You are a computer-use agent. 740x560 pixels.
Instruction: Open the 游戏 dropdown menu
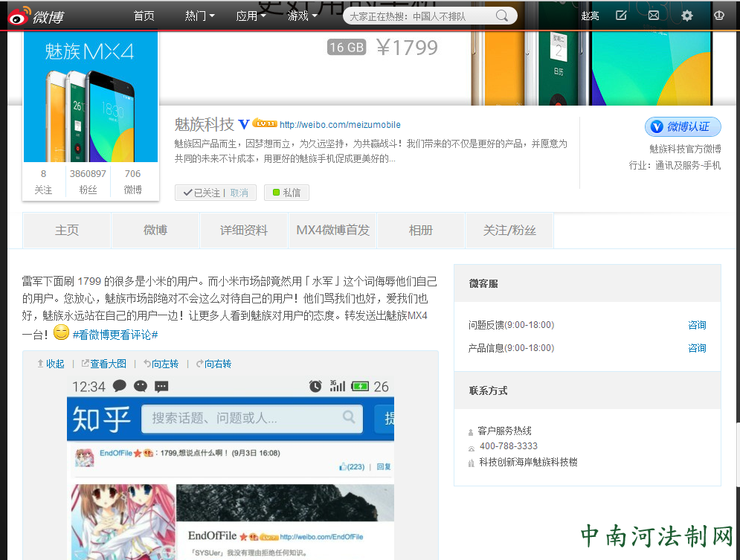303,16
